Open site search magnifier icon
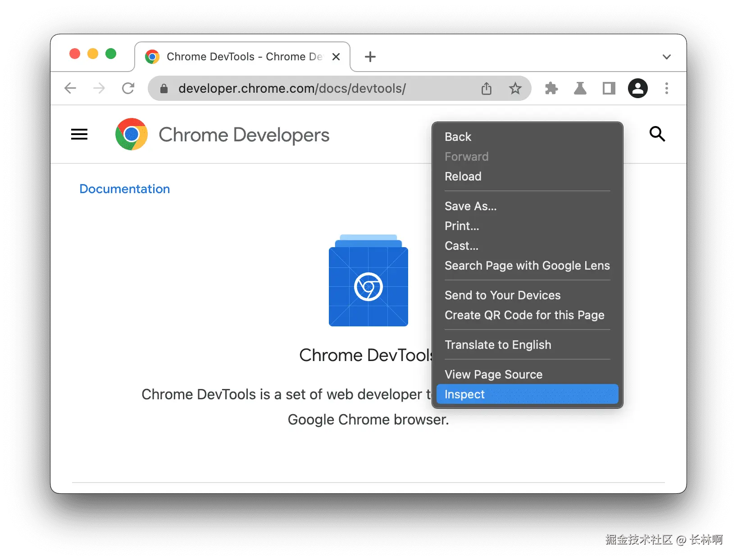Image resolution: width=737 pixels, height=560 pixels. [657, 134]
